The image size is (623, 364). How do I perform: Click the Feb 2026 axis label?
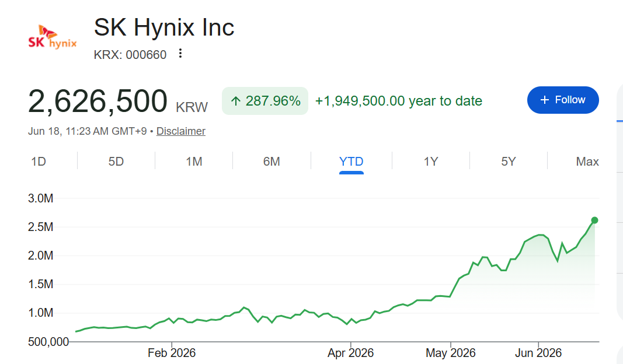click(x=172, y=353)
